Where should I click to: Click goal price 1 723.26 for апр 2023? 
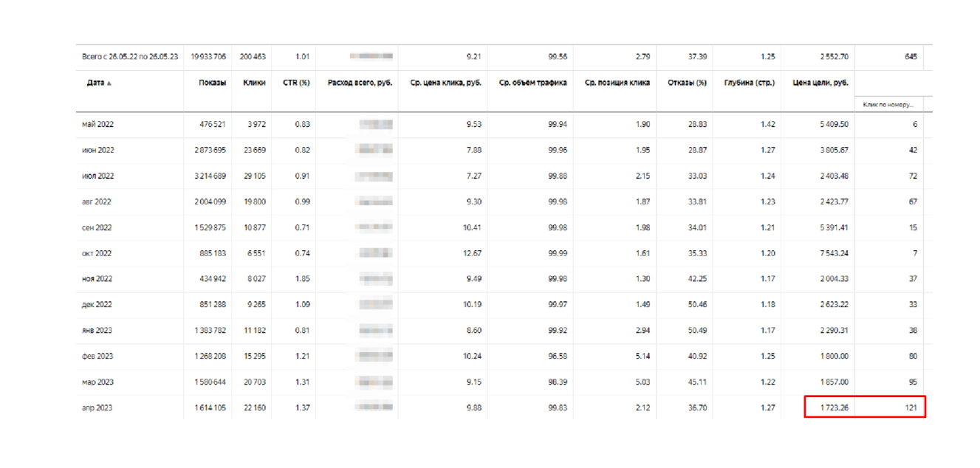pyautogui.click(x=834, y=407)
